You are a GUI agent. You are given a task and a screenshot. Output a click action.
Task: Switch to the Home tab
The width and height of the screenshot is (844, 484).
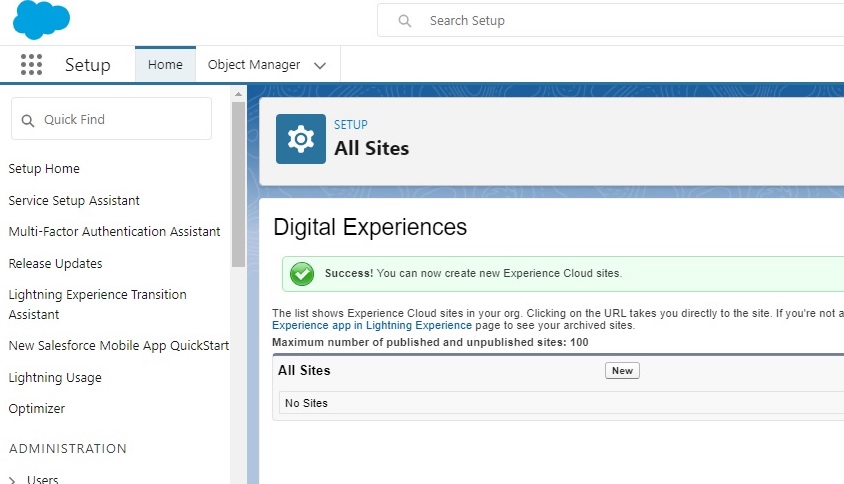coord(165,65)
